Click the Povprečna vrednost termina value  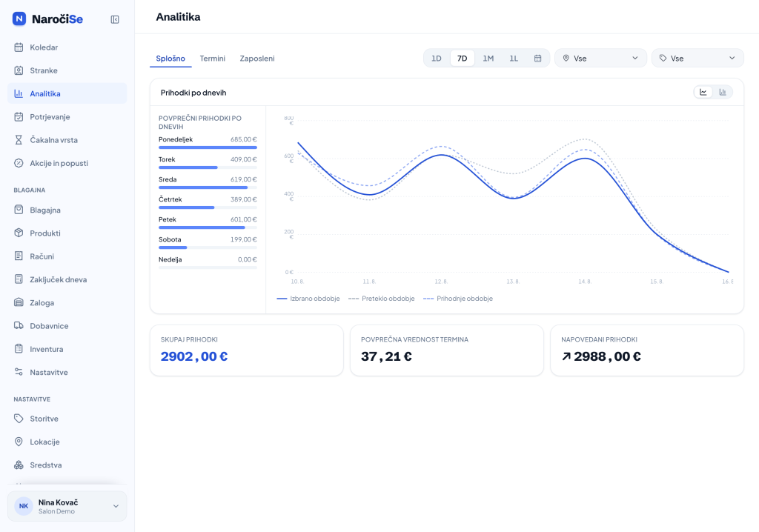coord(386,356)
